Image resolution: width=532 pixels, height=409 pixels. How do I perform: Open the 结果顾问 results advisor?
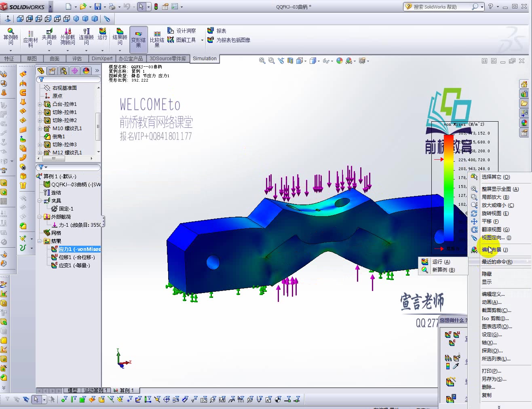click(120, 36)
